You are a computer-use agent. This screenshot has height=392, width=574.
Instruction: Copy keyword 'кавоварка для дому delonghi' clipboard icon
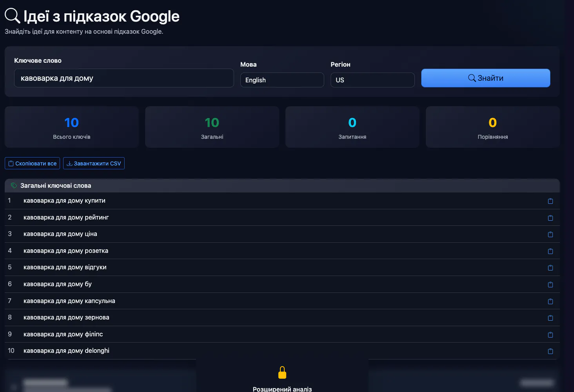[550, 351]
